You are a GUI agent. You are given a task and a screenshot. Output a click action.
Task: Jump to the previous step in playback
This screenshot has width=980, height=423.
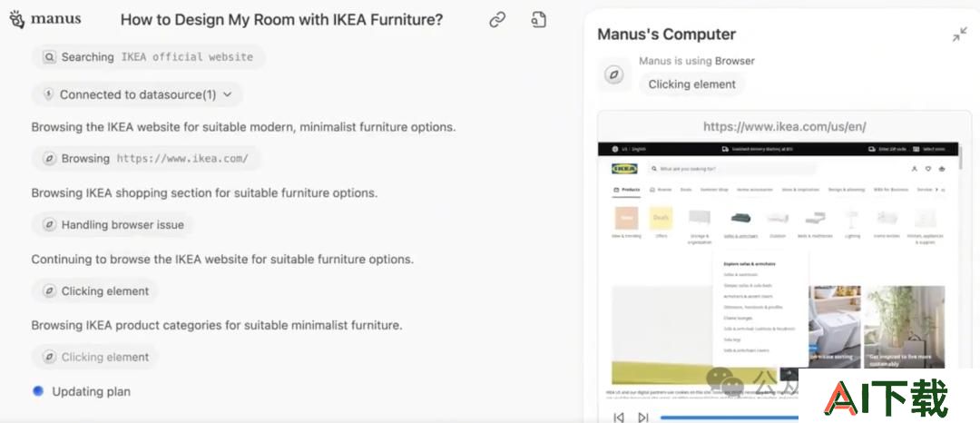(619, 417)
